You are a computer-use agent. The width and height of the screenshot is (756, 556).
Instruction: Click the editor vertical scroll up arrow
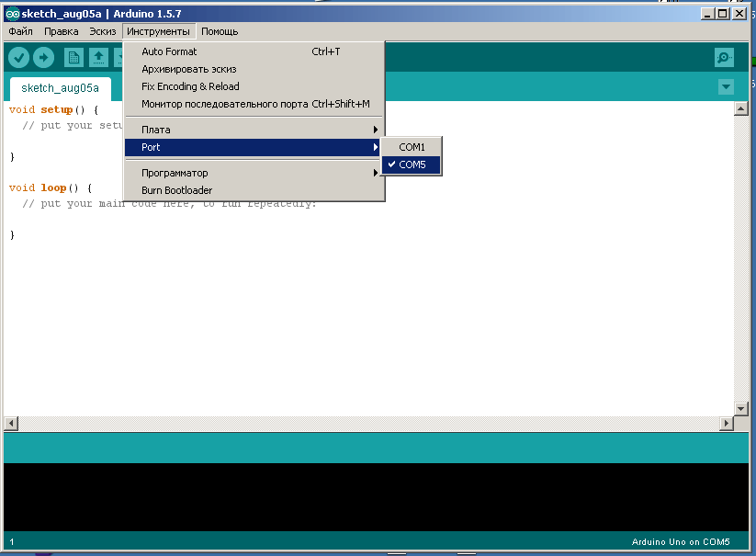tap(741, 108)
